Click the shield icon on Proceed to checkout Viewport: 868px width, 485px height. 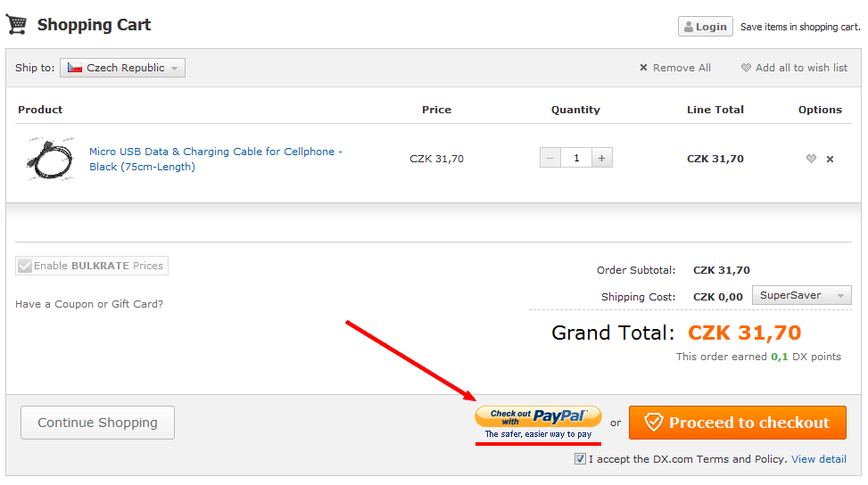654,423
